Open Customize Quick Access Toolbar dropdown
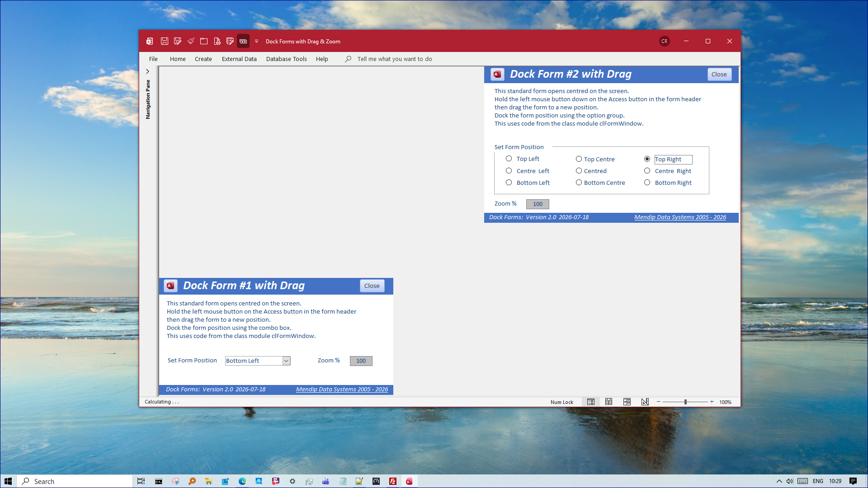Viewport: 868px width, 488px height. click(x=256, y=41)
